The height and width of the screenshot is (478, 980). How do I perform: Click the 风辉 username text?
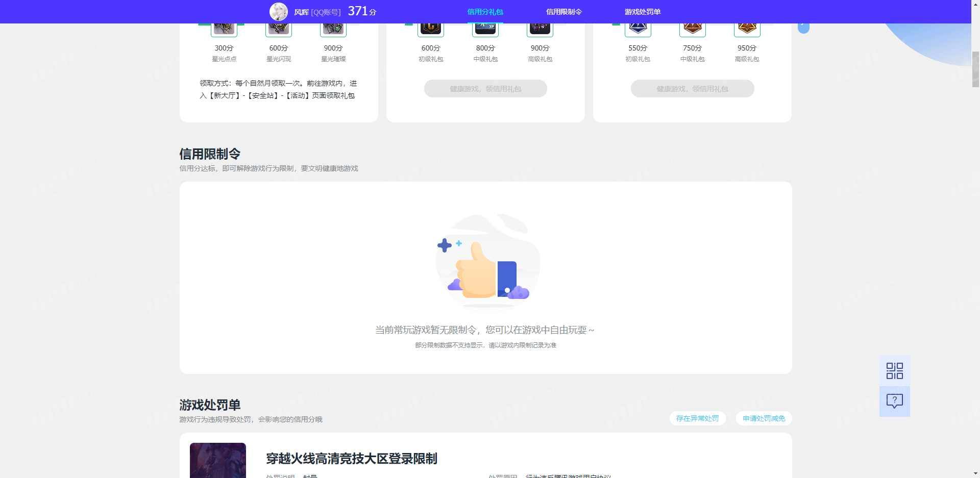[x=301, y=12]
